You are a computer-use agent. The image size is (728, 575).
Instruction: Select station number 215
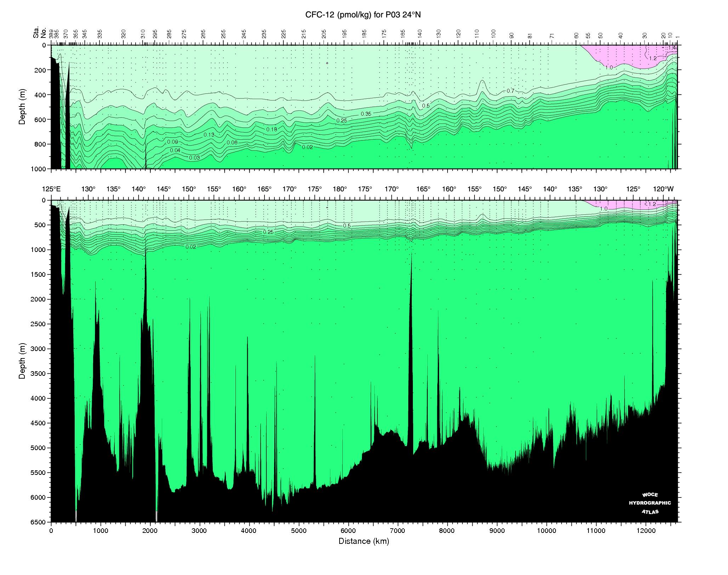pos(304,34)
